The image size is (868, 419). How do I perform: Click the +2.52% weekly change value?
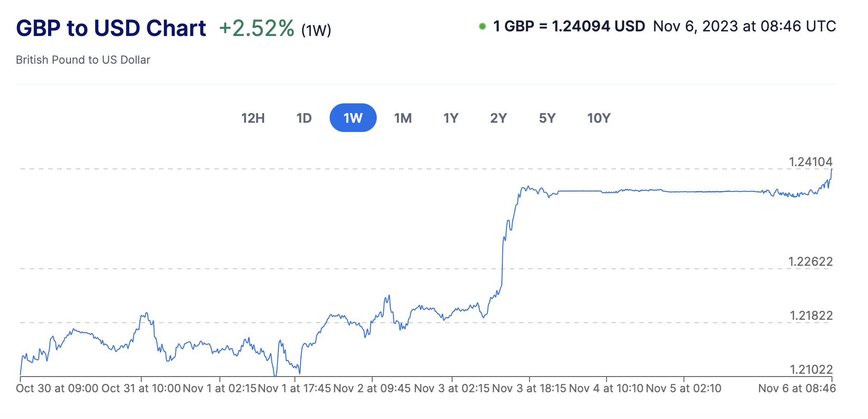click(x=256, y=28)
